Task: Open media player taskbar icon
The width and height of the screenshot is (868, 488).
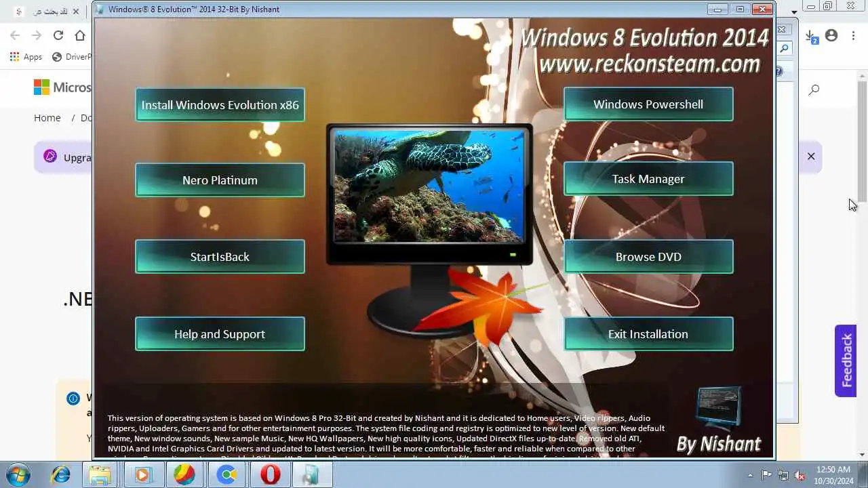Action: 142,475
